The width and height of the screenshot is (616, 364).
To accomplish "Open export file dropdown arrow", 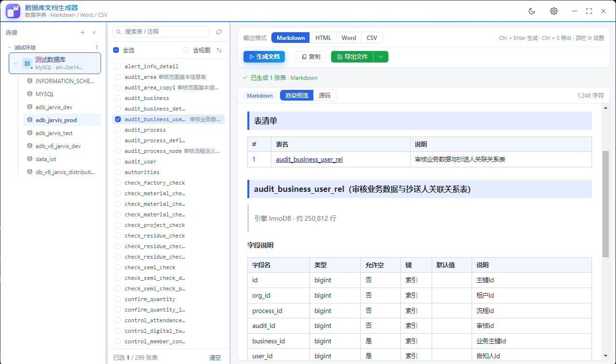I will (381, 57).
